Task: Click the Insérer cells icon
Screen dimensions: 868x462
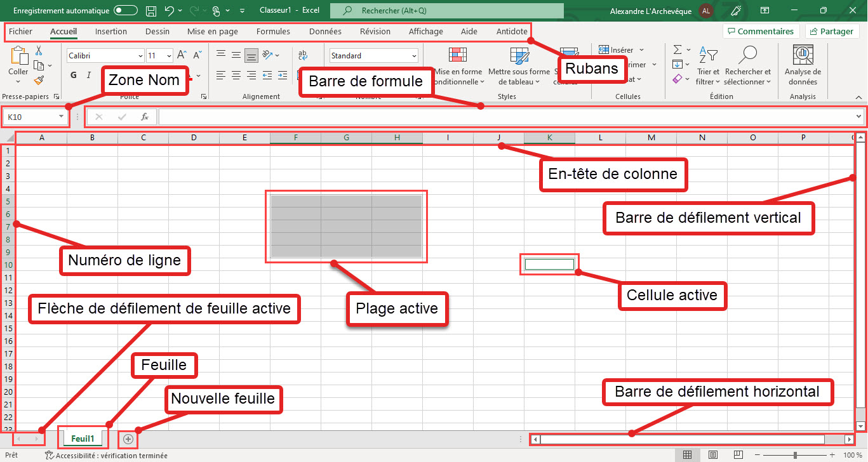Action: click(603, 49)
